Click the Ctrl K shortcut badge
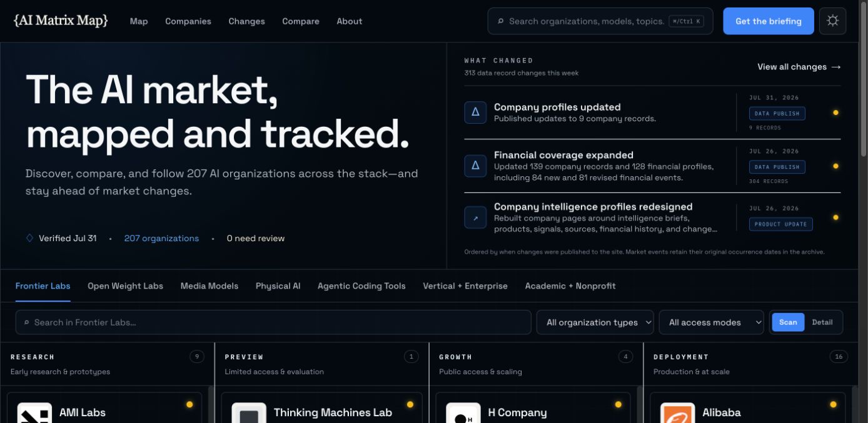The height and width of the screenshot is (423, 868). (686, 21)
